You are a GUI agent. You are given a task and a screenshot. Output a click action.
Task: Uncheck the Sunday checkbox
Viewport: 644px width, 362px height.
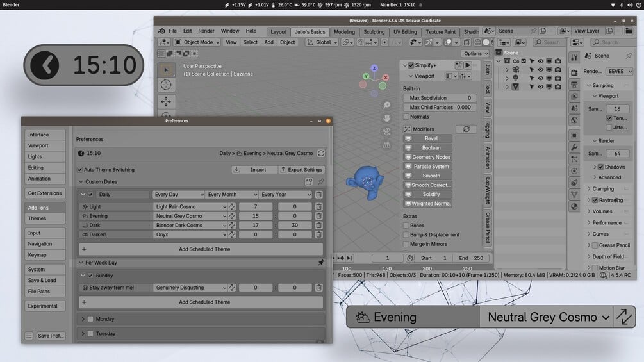click(x=91, y=276)
